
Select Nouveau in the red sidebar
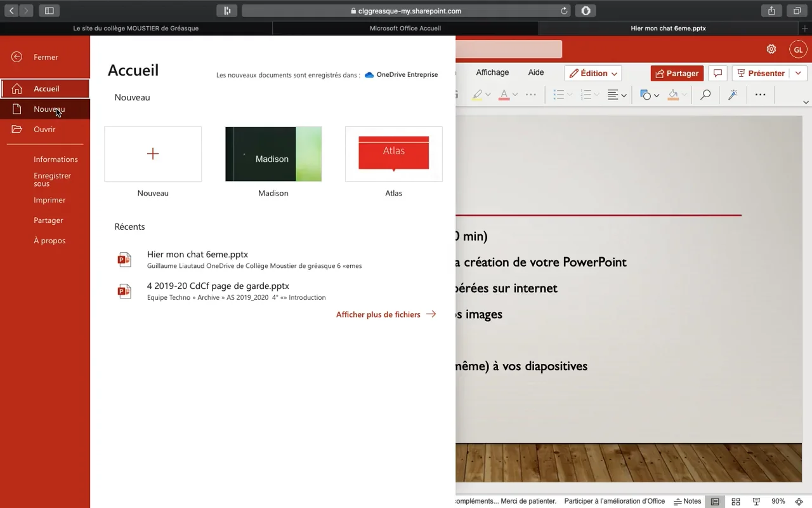[x=45, y=109]
